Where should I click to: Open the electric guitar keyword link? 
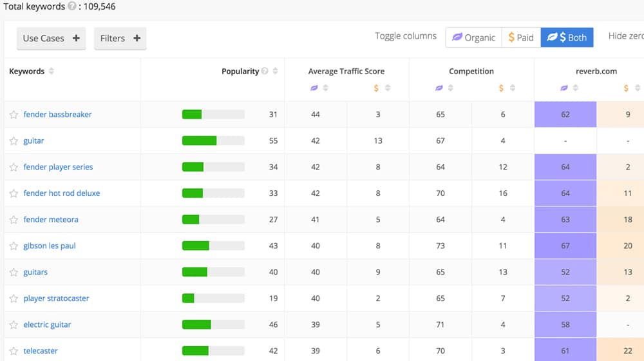point(47,325)
